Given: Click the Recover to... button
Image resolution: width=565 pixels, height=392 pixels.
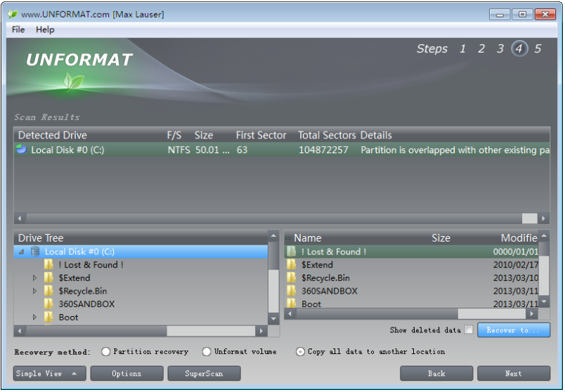Looking at the screenshot, I should click(x=514, y=330).
